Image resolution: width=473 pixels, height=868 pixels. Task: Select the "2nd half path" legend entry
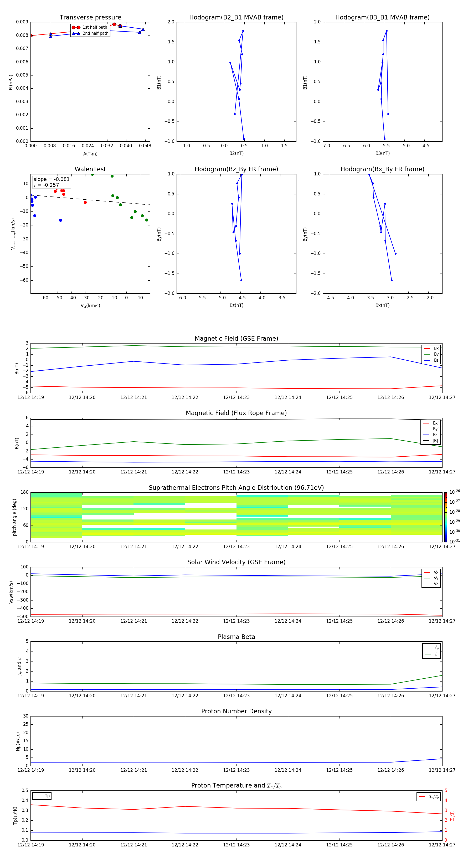90,33
